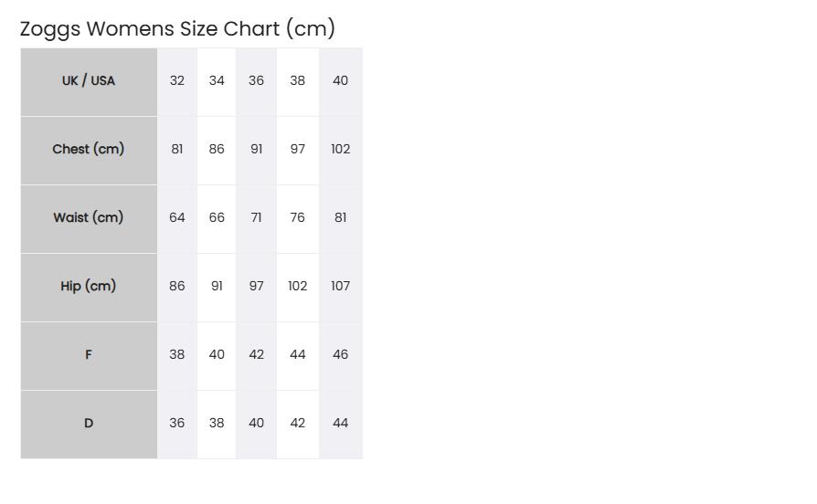The width and height of the screenshot is (817, 504).
Task: Click the Waist (cm) row header
Action: (x=89, y=219)
